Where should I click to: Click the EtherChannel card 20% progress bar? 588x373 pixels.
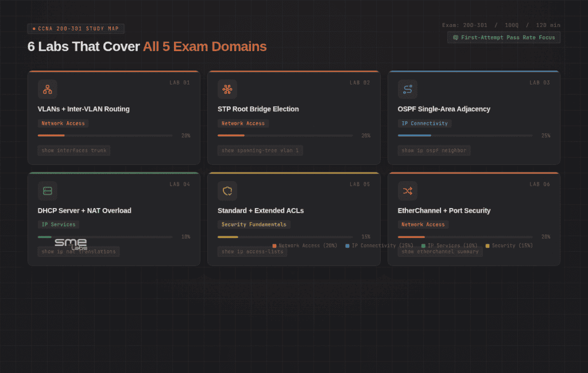pyautogui.click(x=465, y=237)
